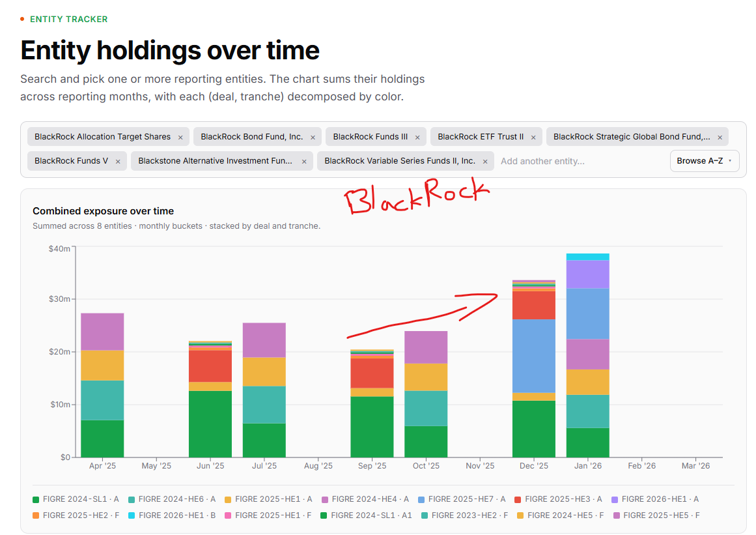
Task: Toggle FIGRE 2025-HE3 · A legend swatch
Action: [x=518, y=500]
